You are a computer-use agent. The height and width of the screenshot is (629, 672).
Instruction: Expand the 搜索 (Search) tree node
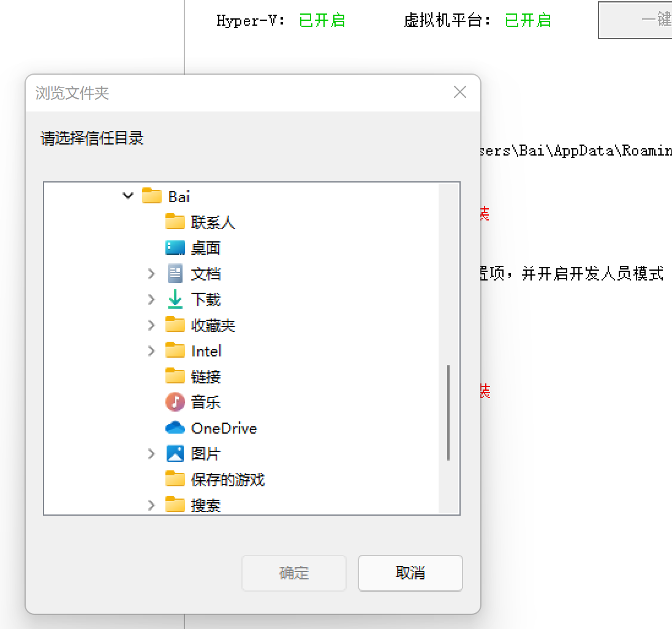pos(151,505)
